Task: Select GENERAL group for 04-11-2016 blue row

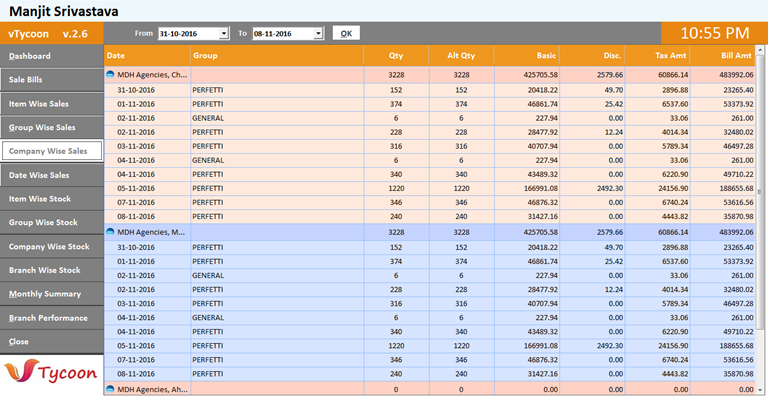Action: 277,318
